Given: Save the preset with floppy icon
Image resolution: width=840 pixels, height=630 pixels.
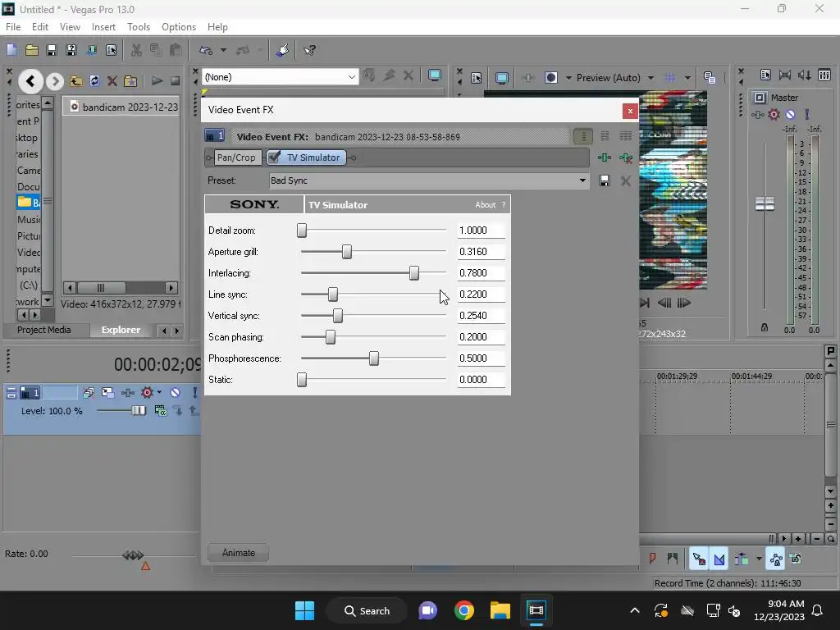Looking at the screenshot, I should [x=605, y=180].
